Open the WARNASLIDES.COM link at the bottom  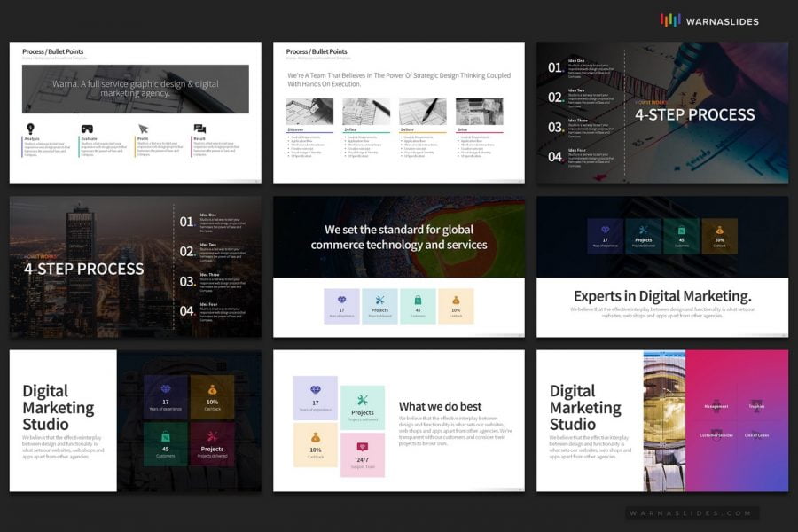pyautogui.click(x=690, y=512)
